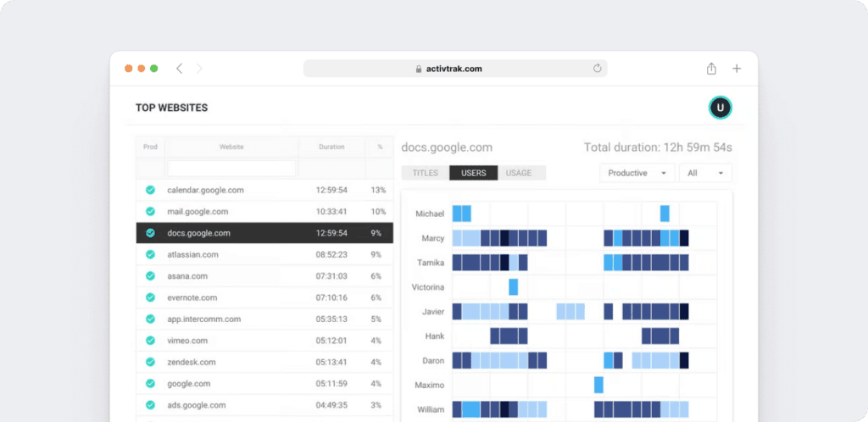Screen dimensions: 868x422
Task: Sort by the Duration column header
Action: (x=331, y=147)
